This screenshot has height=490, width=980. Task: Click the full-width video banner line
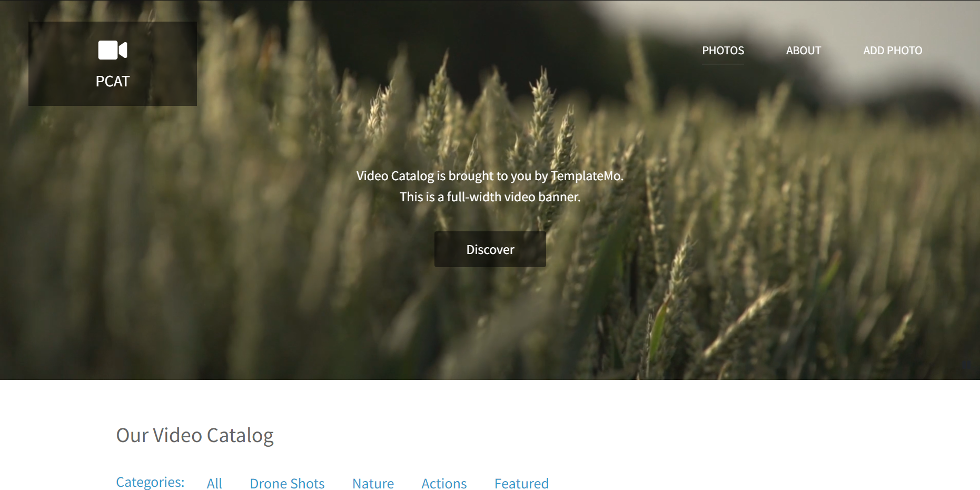coord(490,197)
